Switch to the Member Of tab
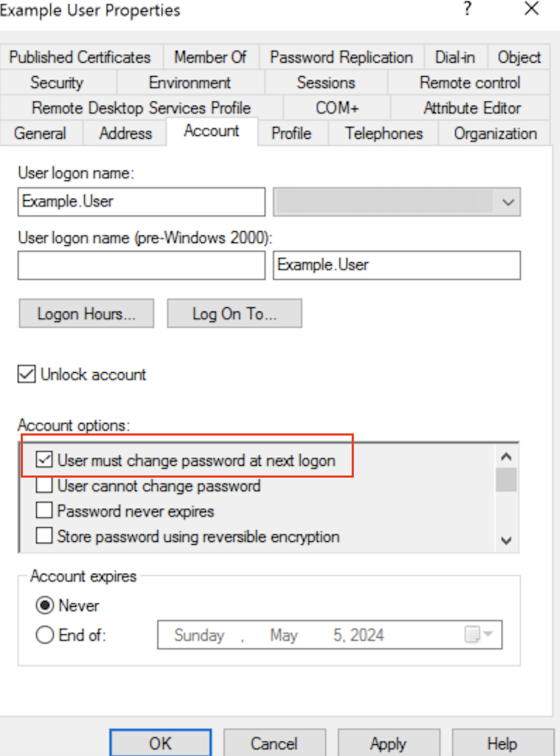560x756 pixels. tap(211, 58)
